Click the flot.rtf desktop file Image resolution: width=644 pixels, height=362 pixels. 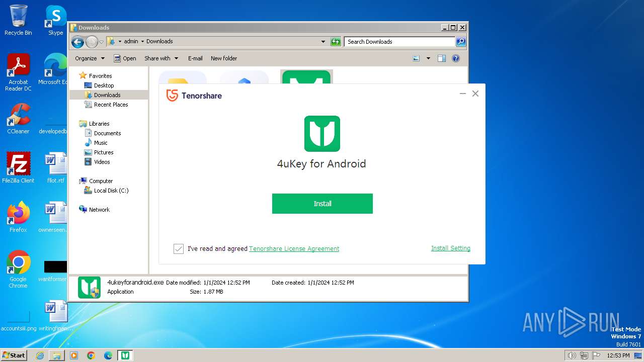click(x=55, y=167)
